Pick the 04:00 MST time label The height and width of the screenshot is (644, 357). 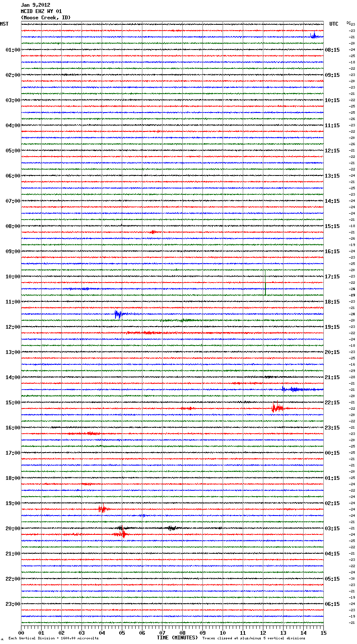click(13, 126)
